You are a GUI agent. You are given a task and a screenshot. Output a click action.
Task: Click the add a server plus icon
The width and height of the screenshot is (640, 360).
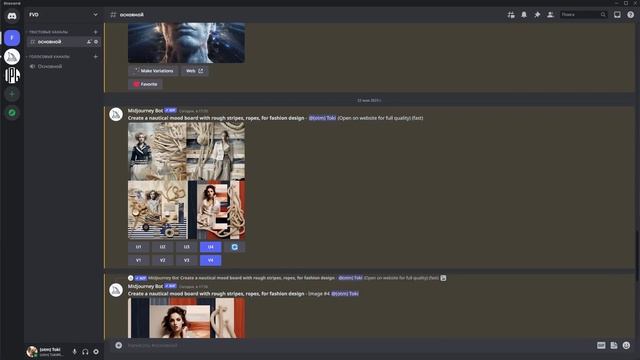tap(12, 94)
